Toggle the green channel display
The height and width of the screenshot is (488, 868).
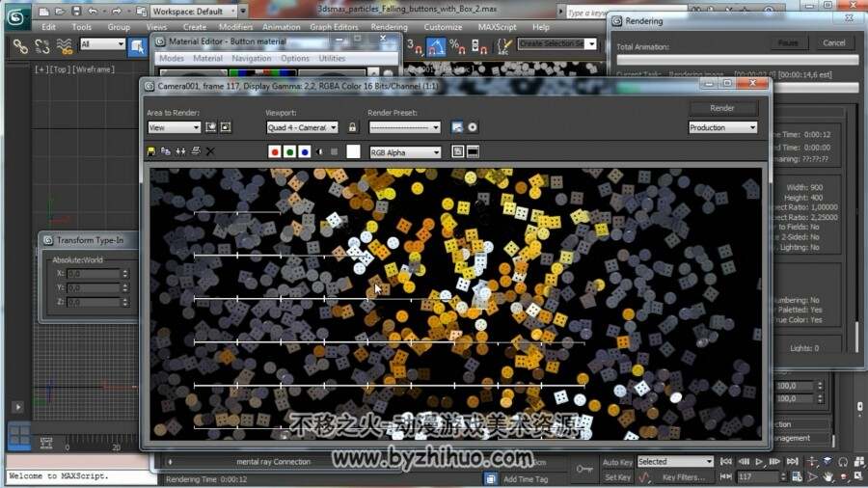[x=289, y=151]
